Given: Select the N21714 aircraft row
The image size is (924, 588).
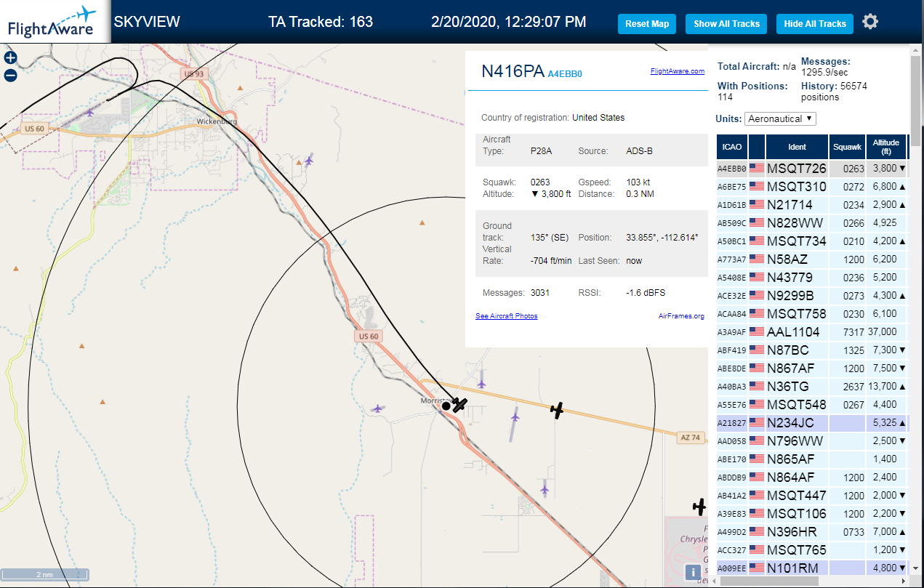Looking at the screenshot, I should pyautogui.click(x=811, y=205).
